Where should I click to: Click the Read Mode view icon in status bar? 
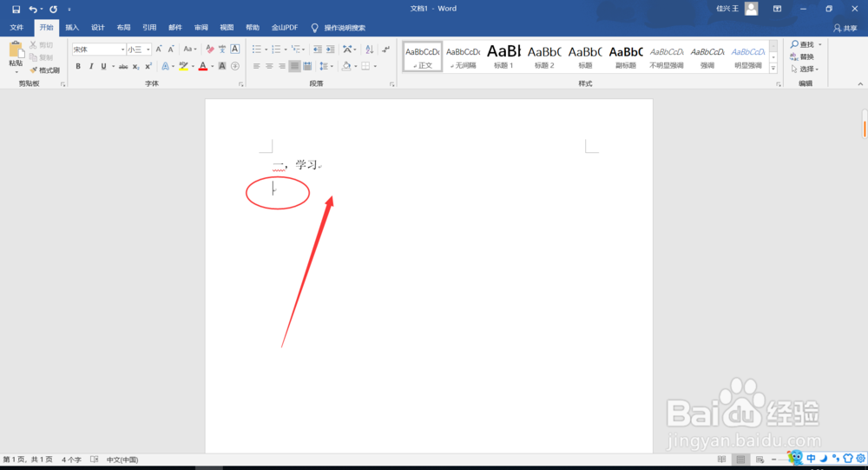(x=721, y=460)
